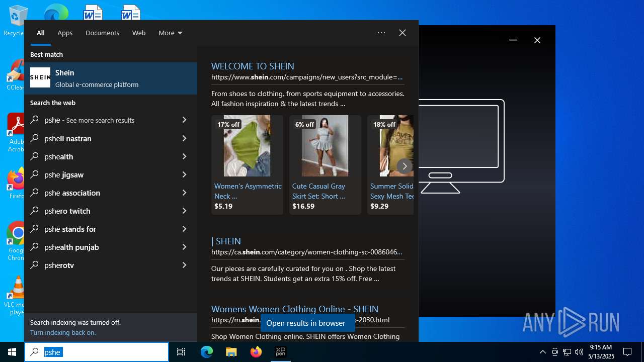This screenshot has width=644, height=362.
Task: Open 'Cute Casual Gray Skirt Set' product title
Action: coord(319,191)
